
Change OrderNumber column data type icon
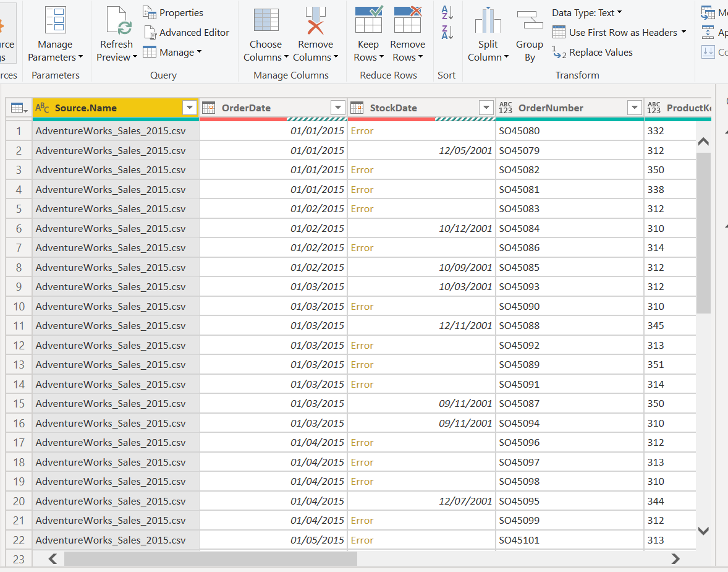pyautogui.click(x=506, y=108)
